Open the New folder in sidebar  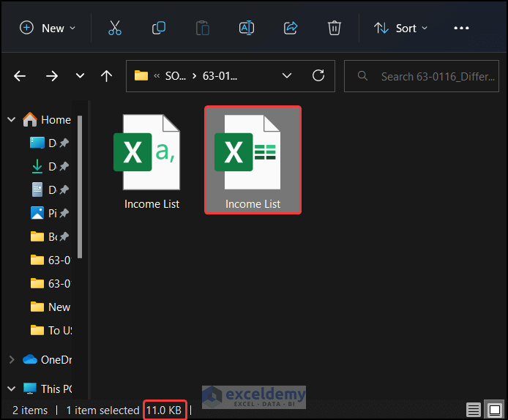(x=50, y=307)
